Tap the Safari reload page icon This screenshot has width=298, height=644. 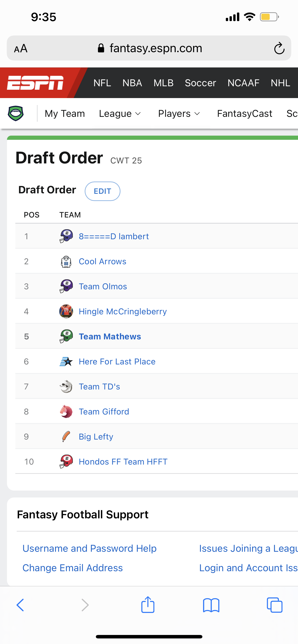click(279, 48)
